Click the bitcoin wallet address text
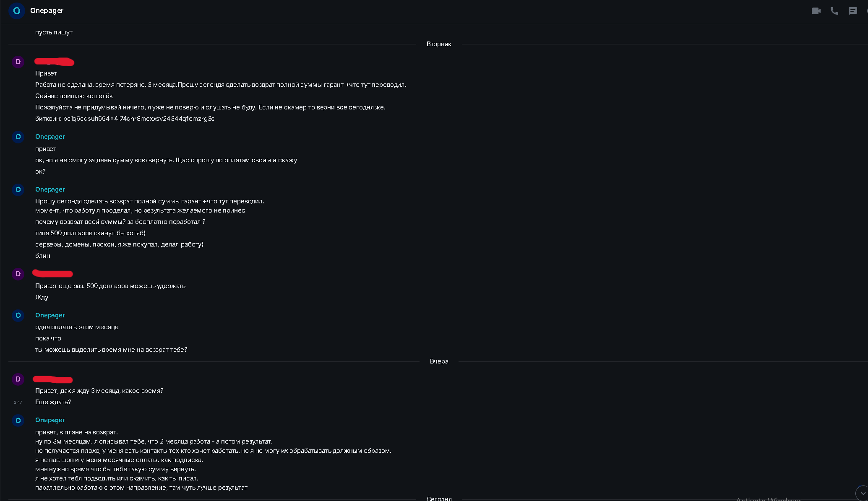Image resolution: width=868 pixels, height=501 pixels. (x=139, y=119)
